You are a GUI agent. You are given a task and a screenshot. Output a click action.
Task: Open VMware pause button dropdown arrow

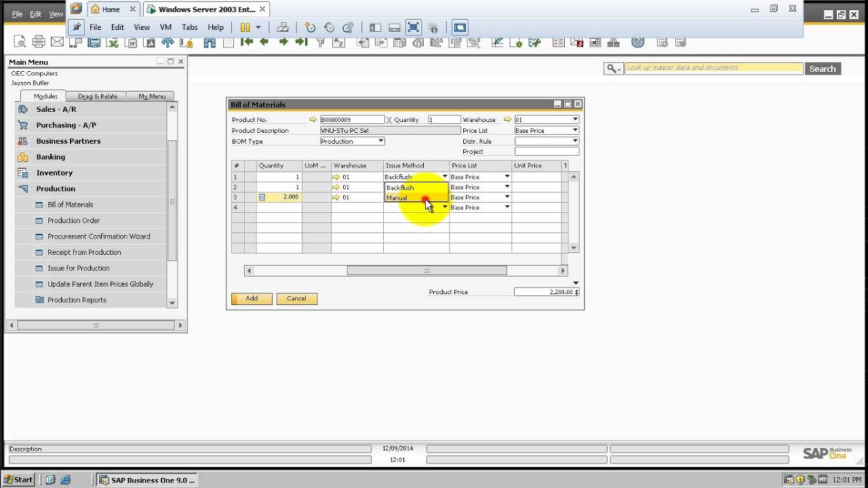(258, 27)
